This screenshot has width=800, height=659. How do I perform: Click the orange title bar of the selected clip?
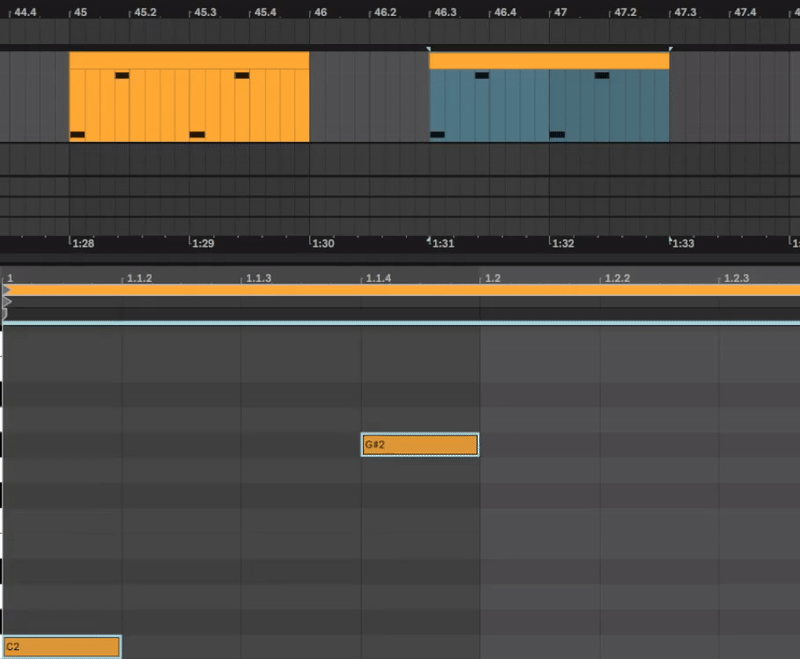coord(549,61)
